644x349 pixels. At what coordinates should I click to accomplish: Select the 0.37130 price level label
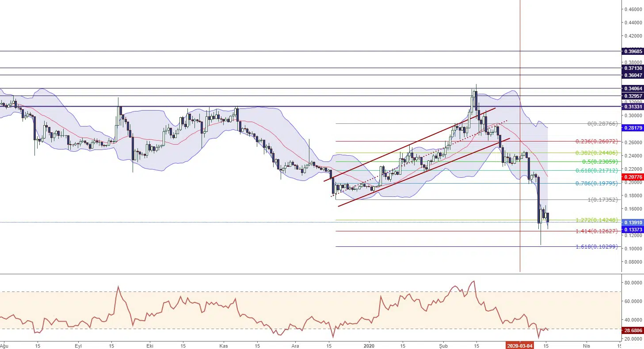point(632,68)
